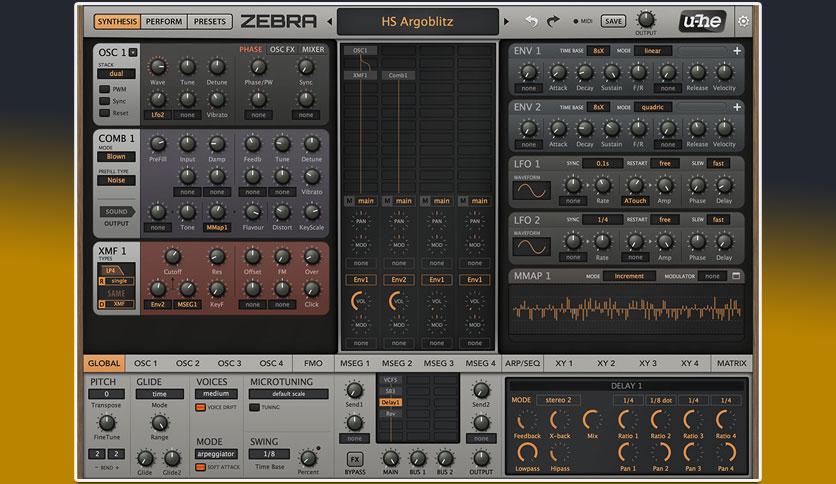Click the undo arrow icon
Image resolution: width=836 pixels, height=484 pixels.
[x=532, y=21]
